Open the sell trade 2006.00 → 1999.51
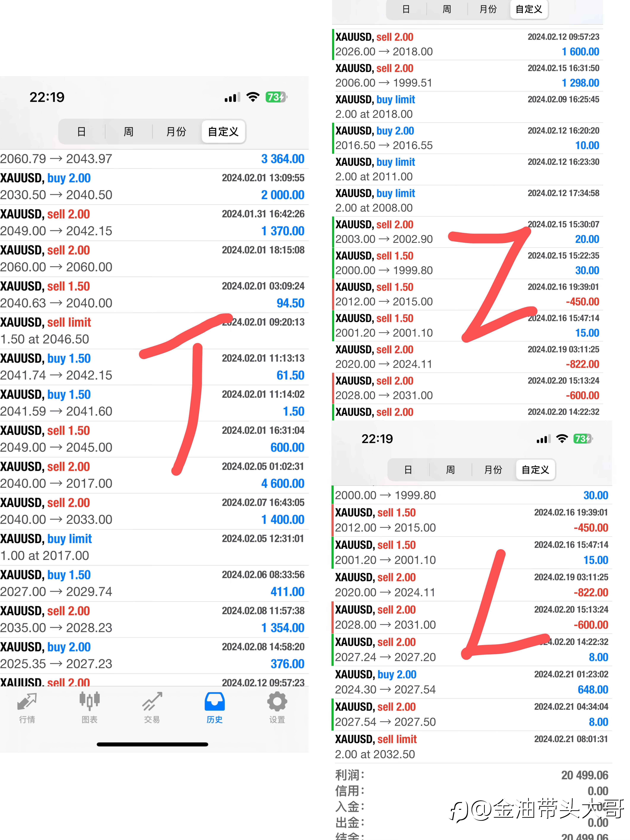 tap(468, 76)
